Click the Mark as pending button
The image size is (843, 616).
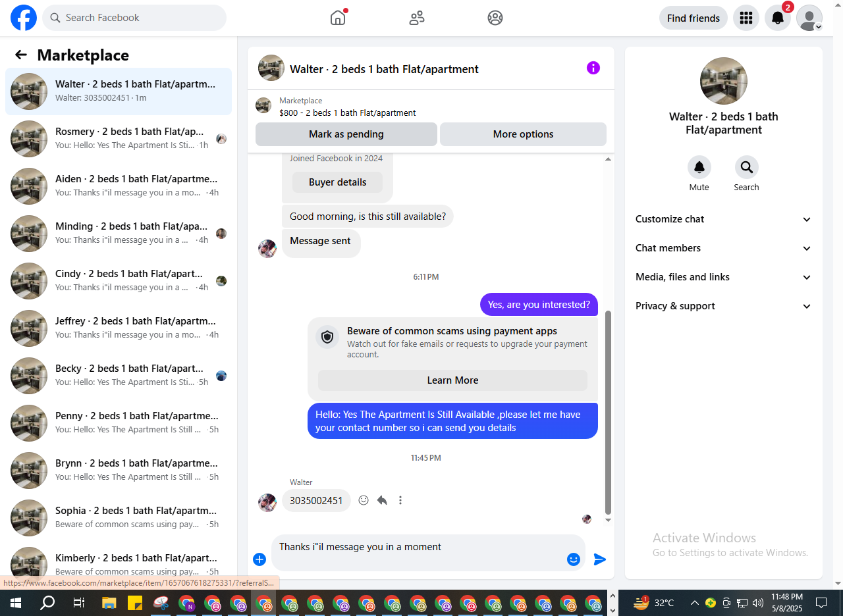tap(346, 134)
